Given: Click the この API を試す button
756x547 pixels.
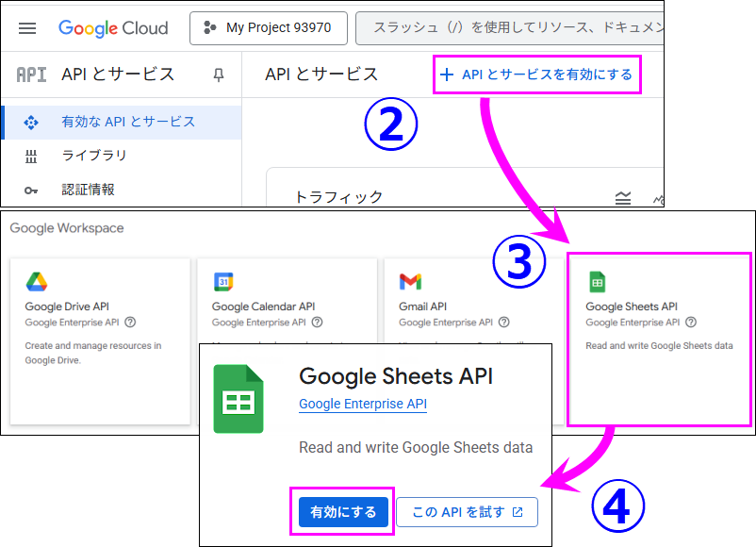Looking at the screenshot, I should 467,512.
